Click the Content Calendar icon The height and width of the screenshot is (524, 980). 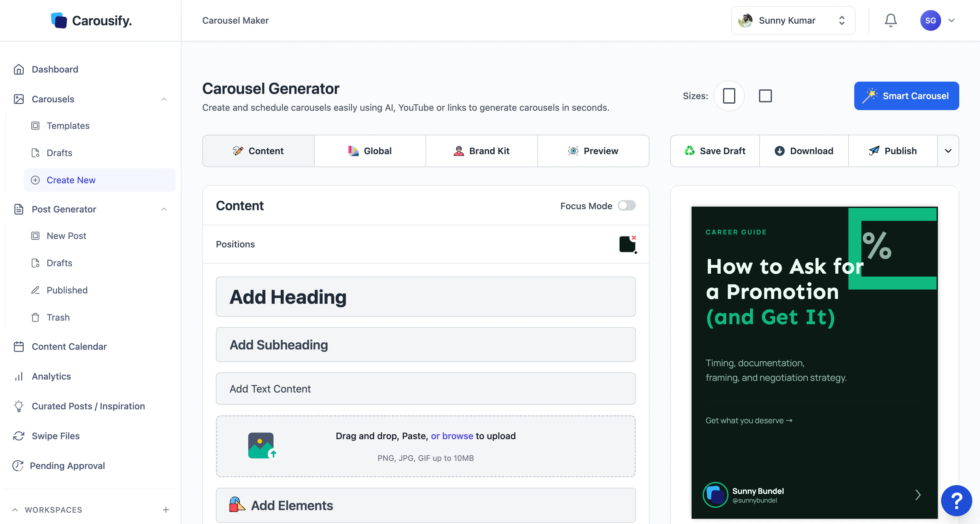coord(19,347)
